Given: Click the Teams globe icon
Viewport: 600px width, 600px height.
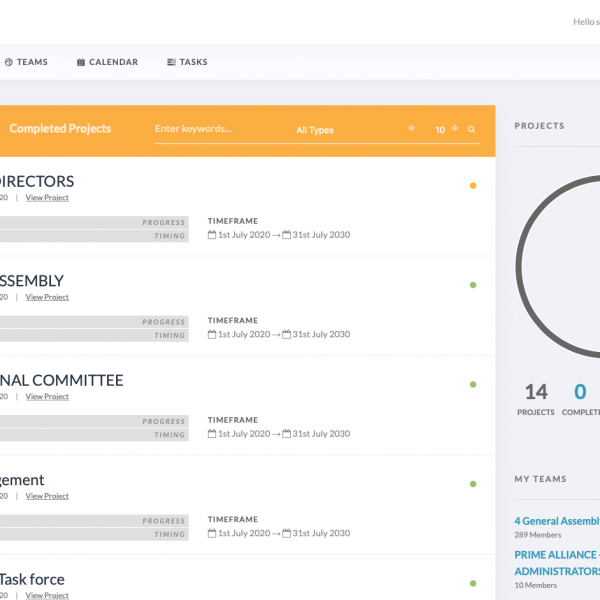Looking at the screenshot, I should coord(9,62).
